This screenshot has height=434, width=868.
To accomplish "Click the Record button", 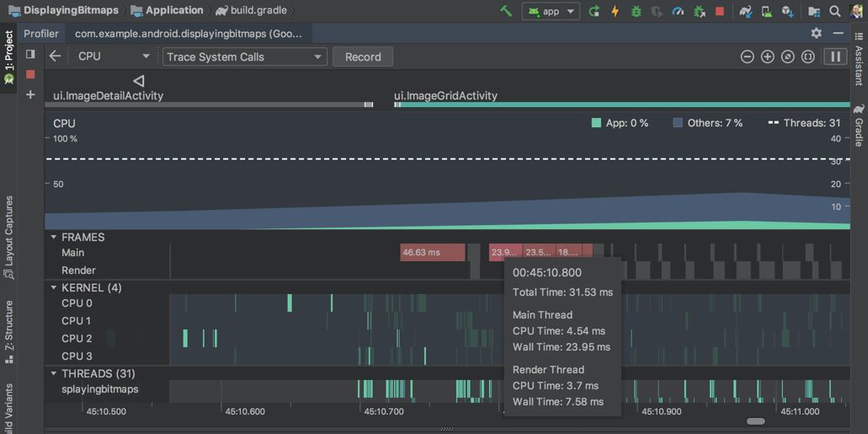I will (363, 56).
